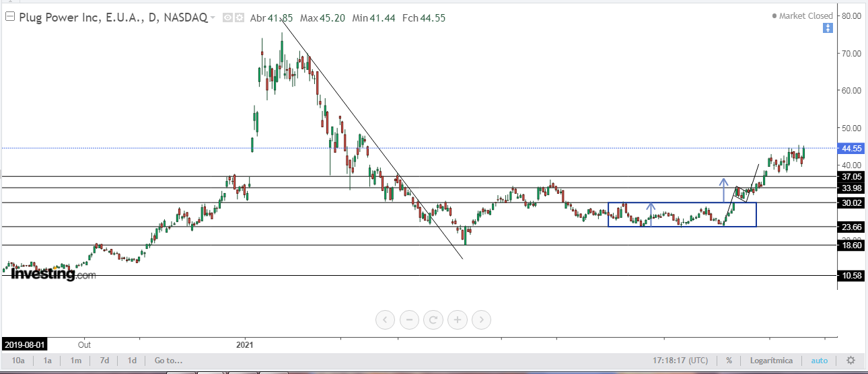Screen dimensions: 868x374
Task: Select the 7d time range
Action: pyautogui.click(x=104, y=361)
